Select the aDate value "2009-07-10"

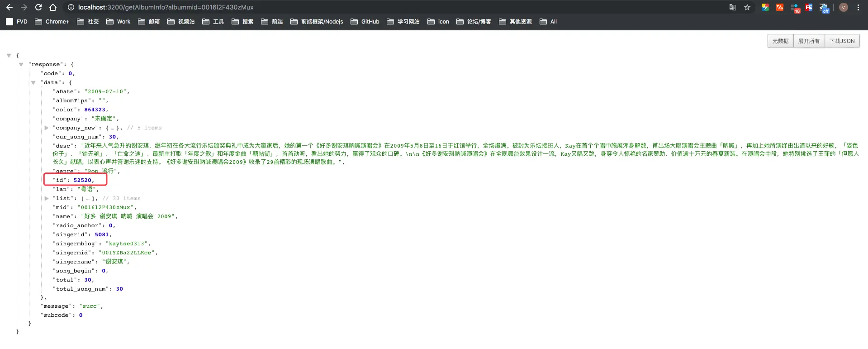click(x=105, y=91)
